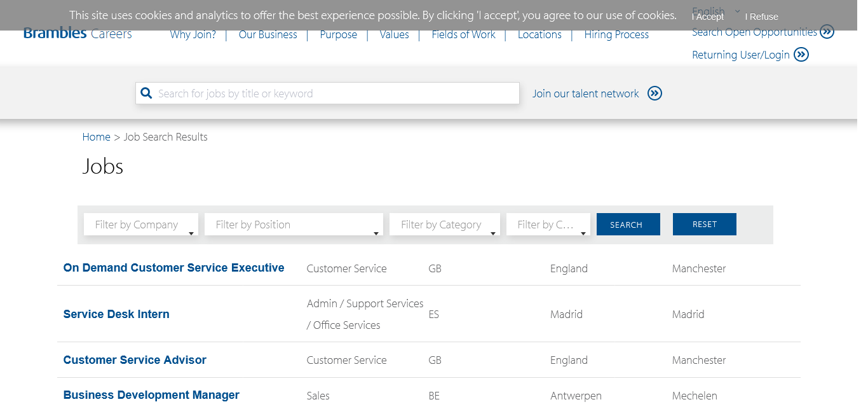Select Fields of Work in navigation
Viewport: 868px width, 409px height.
(463, 35)
